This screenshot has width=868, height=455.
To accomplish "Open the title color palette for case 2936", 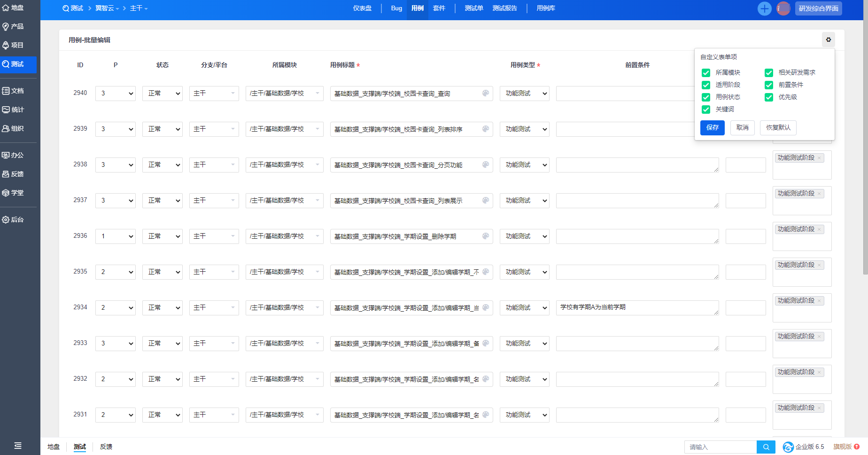I will pyautogui.click(x=486, y=236).
